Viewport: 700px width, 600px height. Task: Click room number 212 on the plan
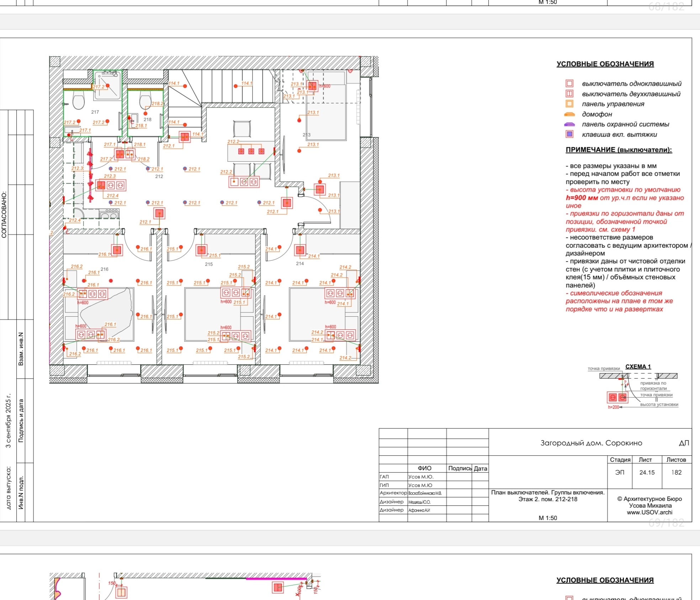coord(159,176)
